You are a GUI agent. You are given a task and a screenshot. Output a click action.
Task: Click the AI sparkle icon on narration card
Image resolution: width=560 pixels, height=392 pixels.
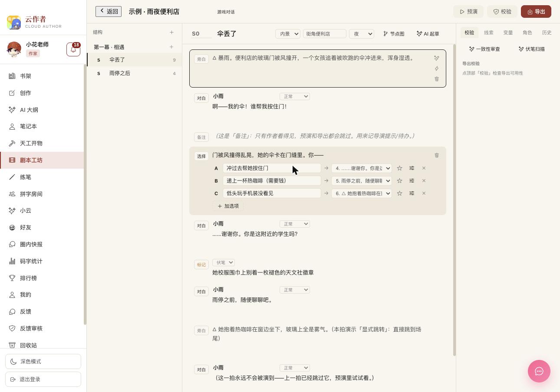tap(437, 58)
